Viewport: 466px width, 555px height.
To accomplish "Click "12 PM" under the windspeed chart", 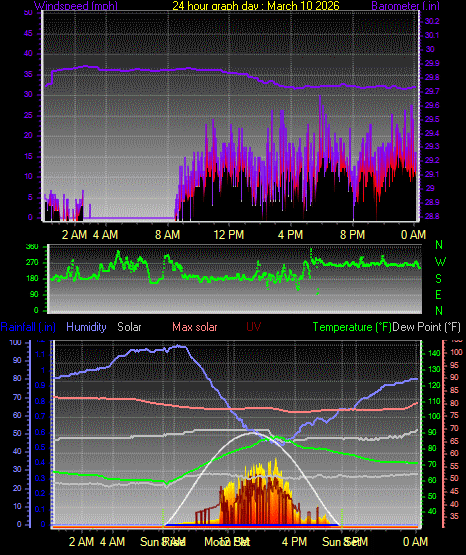I will click(229, 235).
